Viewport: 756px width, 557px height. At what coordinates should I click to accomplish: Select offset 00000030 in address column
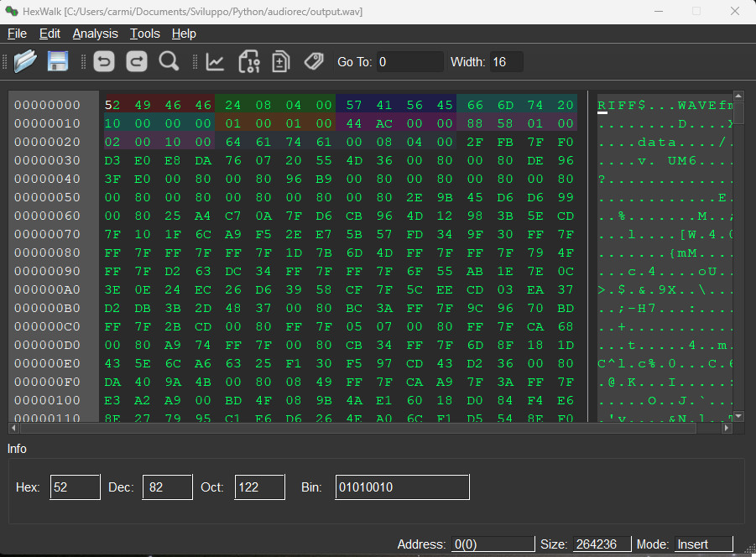(47, 160)
